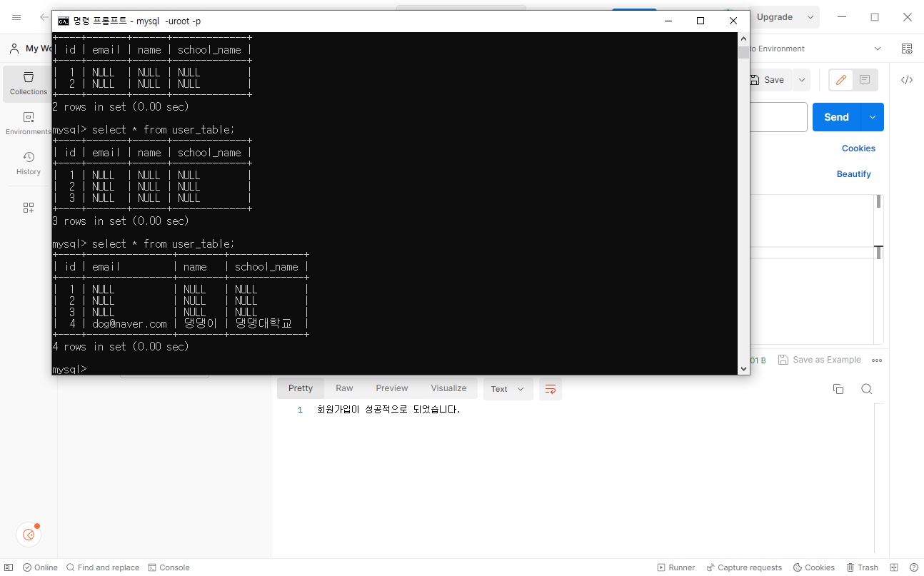This screenshot has height=576, width=924.
Task: Open Environments in the Postman sidebar
Action: (29, 123)
